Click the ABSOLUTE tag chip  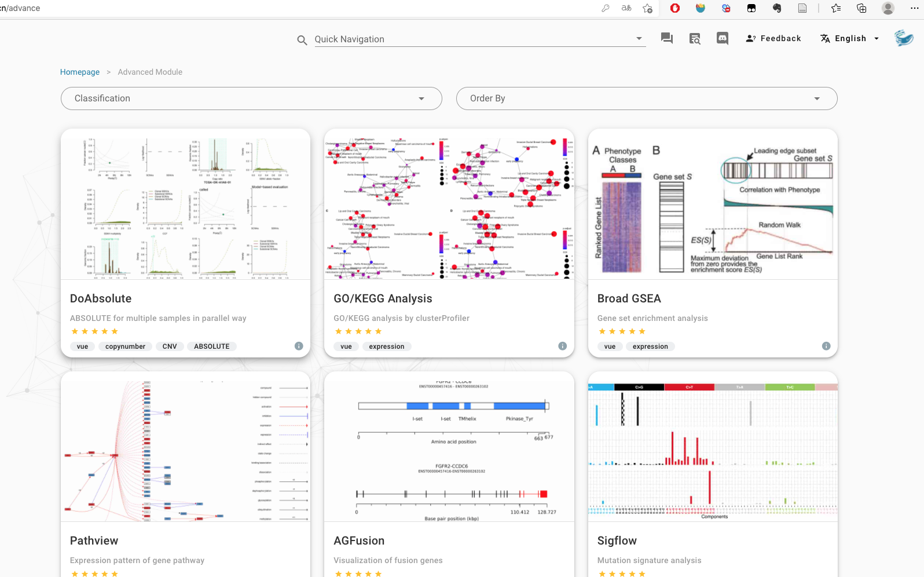tap(212, 346)
